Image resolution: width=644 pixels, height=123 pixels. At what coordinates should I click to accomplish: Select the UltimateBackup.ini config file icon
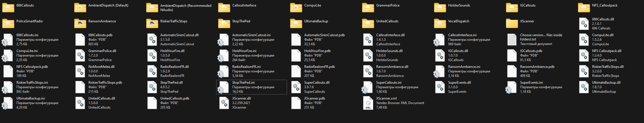(x=7, y=103)
